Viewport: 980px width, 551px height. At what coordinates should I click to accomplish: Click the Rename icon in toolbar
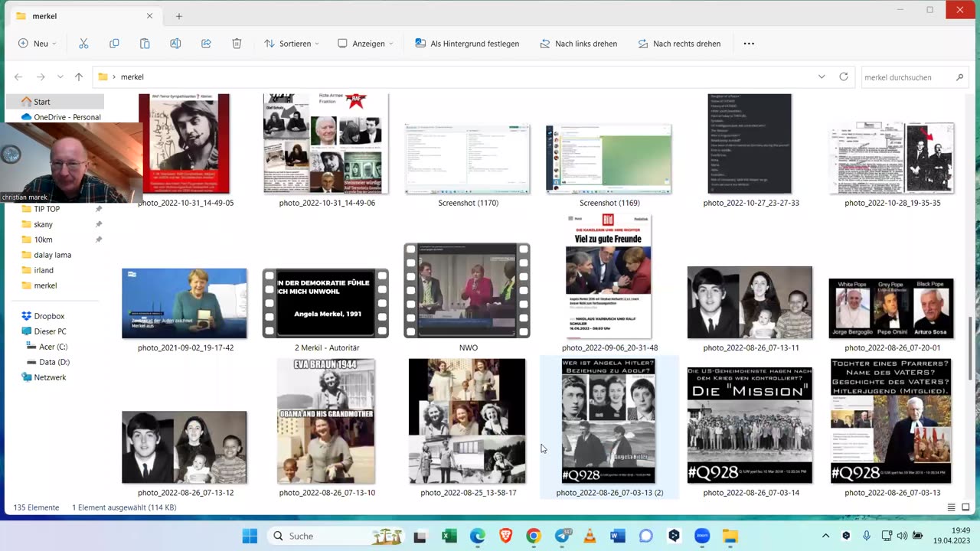[175, 44]
